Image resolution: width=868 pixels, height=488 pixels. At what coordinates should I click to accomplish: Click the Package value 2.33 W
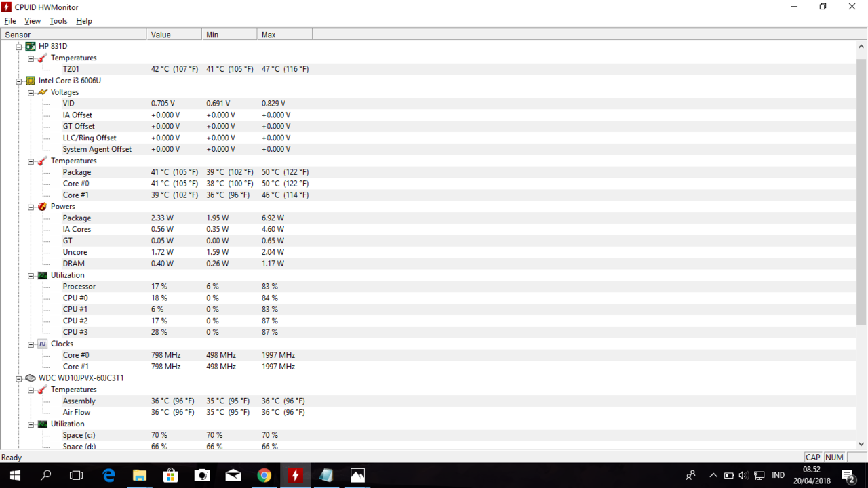[162, 218]
